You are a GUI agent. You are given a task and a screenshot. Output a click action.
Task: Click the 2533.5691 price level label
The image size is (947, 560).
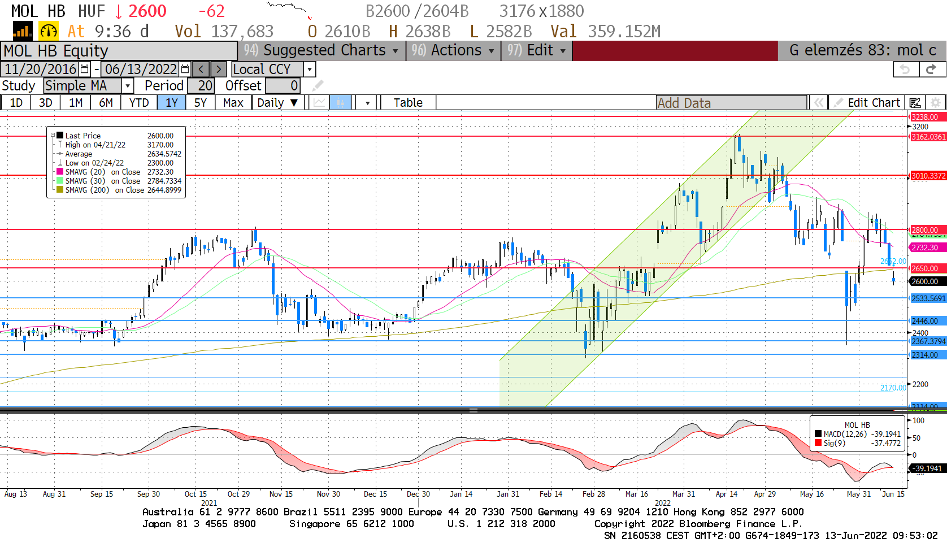pyautogui.click(x=928, y=298)
